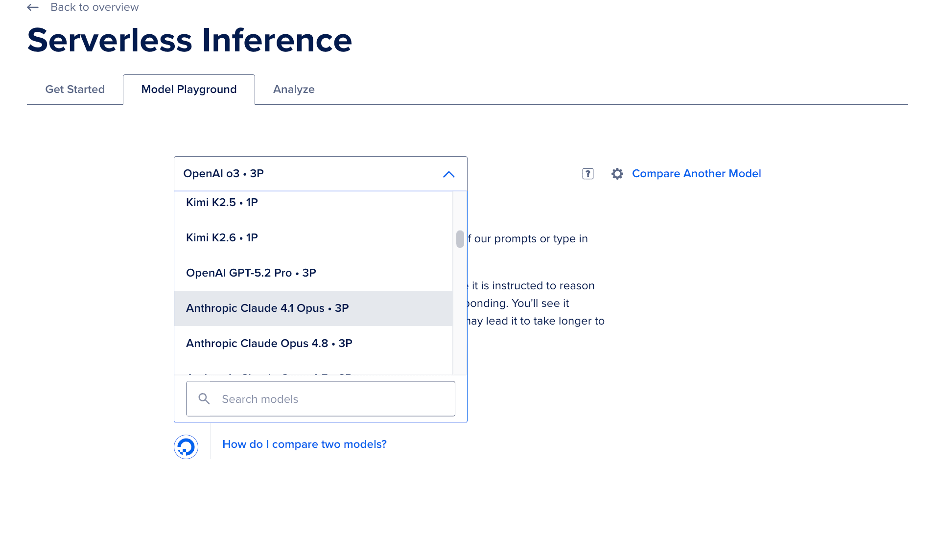The height and width of the screenshot is (560, 939).
Task: Click the search magnifier icon
Action: (x=204, y=399)
